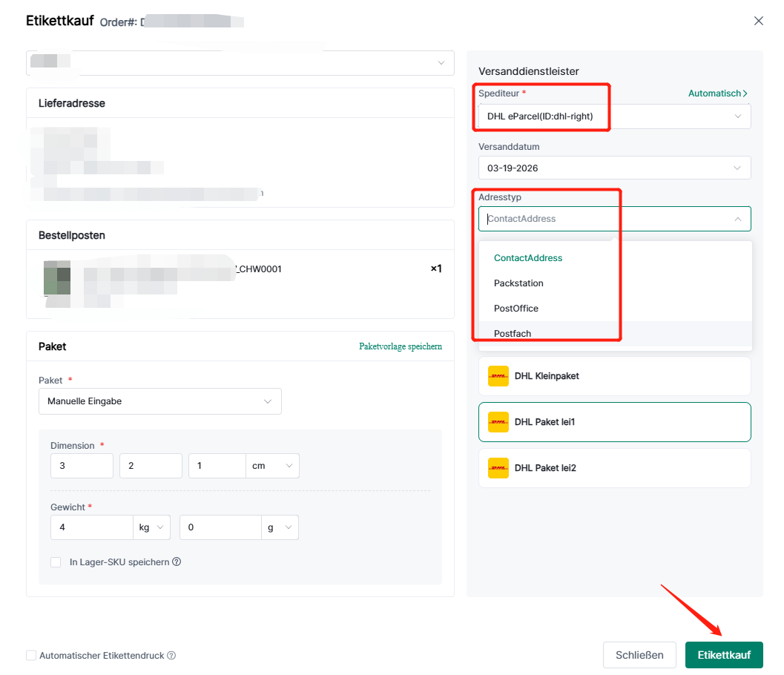784x675 pixels.
Task: Click help icon next to Automatischer Etikettendruck
Action: click(171, 656)
